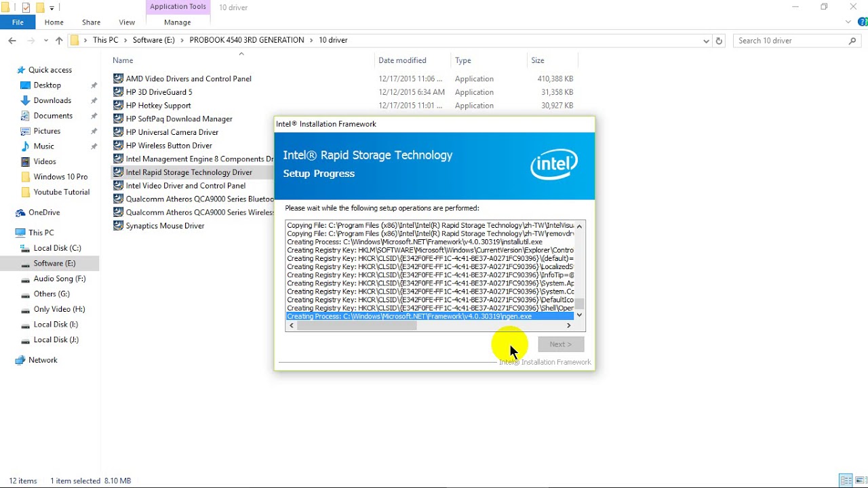The height and width of the screenshot is (488, 868).
Task: Open Quick Access Toolbar customize dropdown
Action: coord(52,7)
